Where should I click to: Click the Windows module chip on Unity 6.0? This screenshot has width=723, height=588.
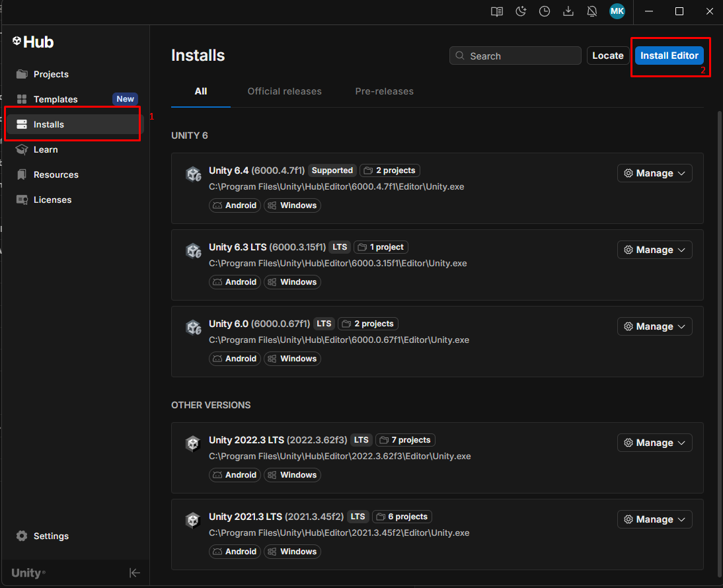(292, 359)
